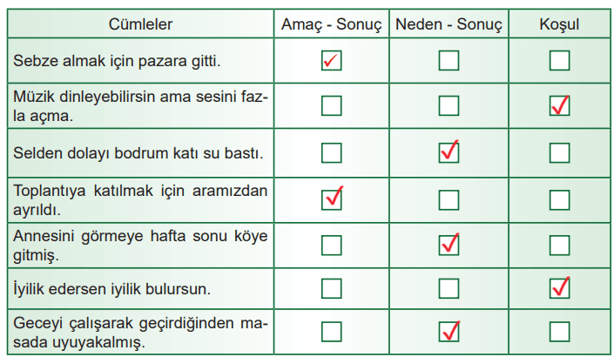This screenshot has height=364, width=614.
Task: Check Koşul box for 'Geceyi çalışarak' sentence
Action: pos(559,332)
